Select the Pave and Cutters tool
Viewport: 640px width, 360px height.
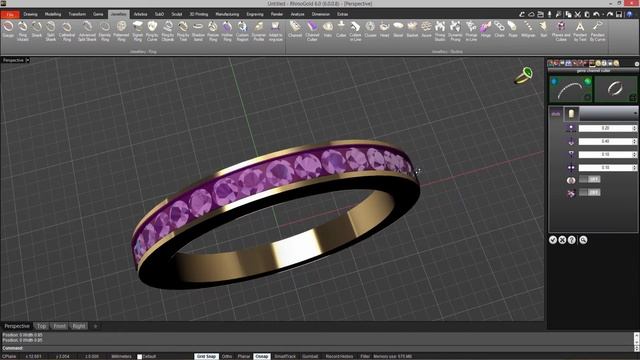click(x=561, y=31)
